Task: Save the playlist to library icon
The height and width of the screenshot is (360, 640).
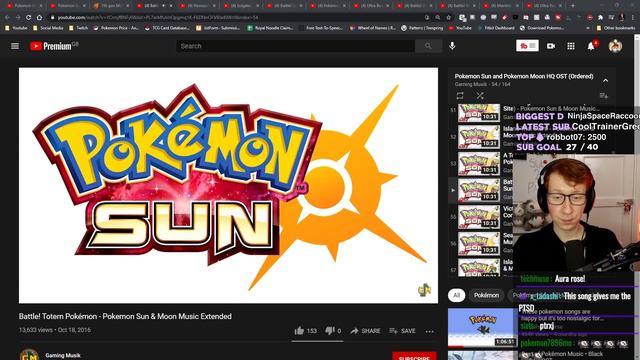Action: click(603, 96)
